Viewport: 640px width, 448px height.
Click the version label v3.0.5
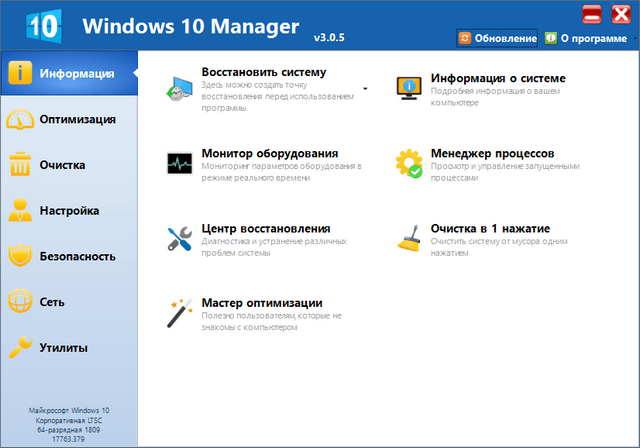(329, 38)
